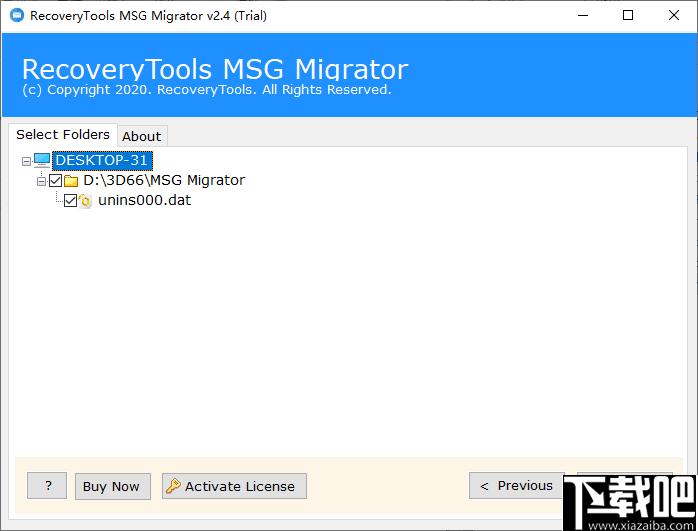Close the MSG Migrator window
698x531 pixels.
click(x=674, y=15)
